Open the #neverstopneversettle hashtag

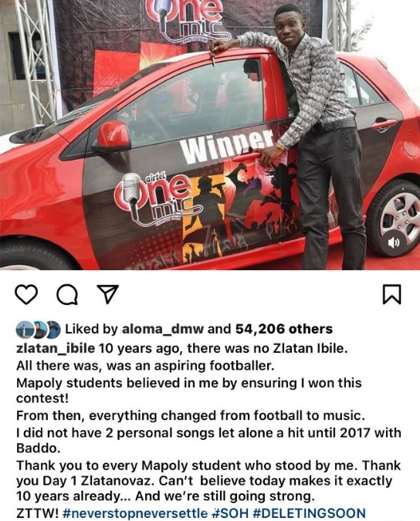pyautogui.click(x=135, y=513)
